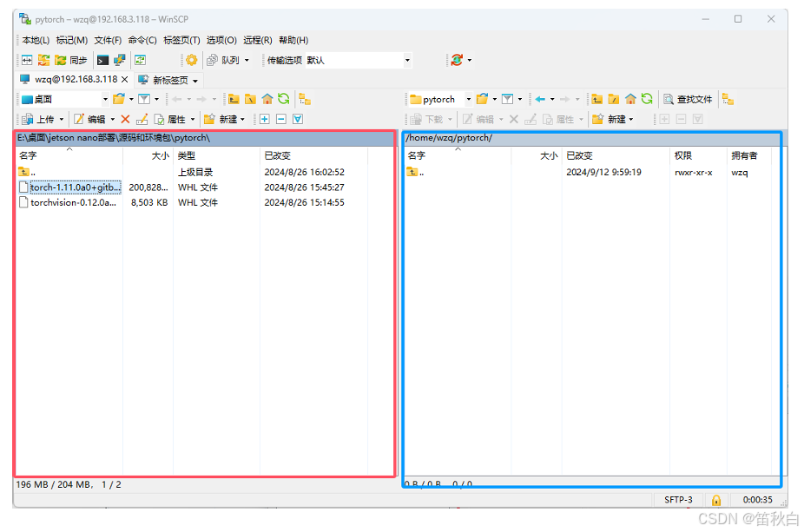Open the terminal console icon
The height and width of the screenshot is (532, 804).
point(102,61)
